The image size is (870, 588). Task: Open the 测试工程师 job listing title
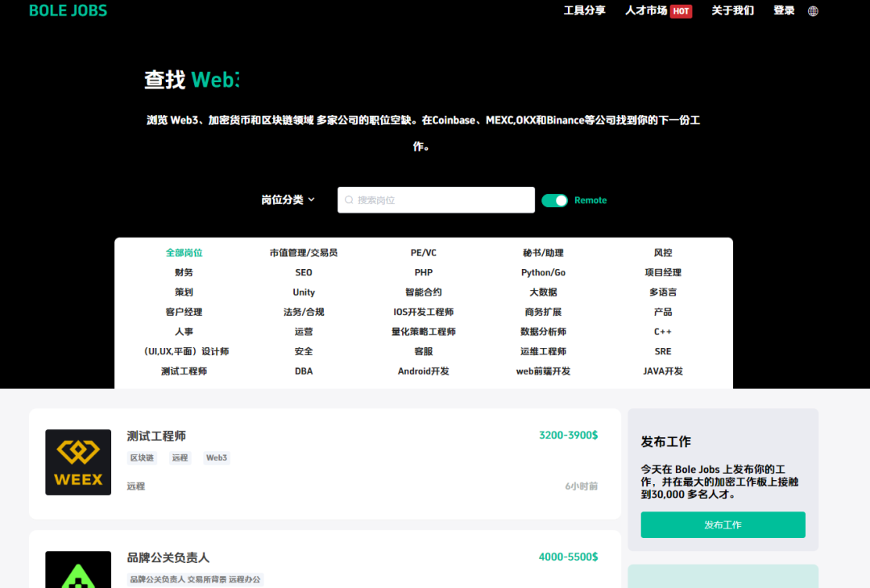[156, 436]
